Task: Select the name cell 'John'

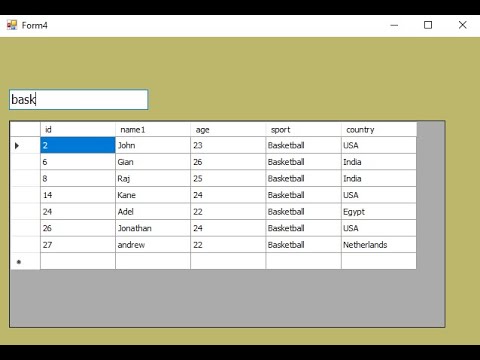Action: 153,145
